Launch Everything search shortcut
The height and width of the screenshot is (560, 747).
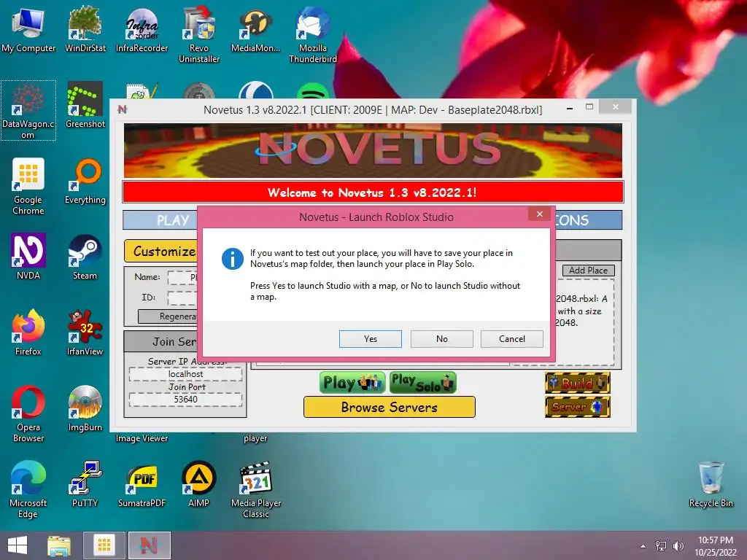coord(85,182)
